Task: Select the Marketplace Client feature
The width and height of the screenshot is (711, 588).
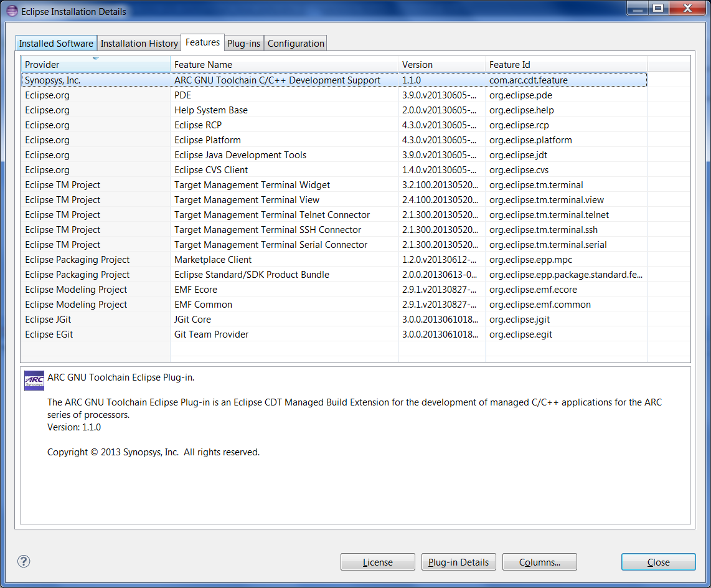Action: click(x=213, y=260)
